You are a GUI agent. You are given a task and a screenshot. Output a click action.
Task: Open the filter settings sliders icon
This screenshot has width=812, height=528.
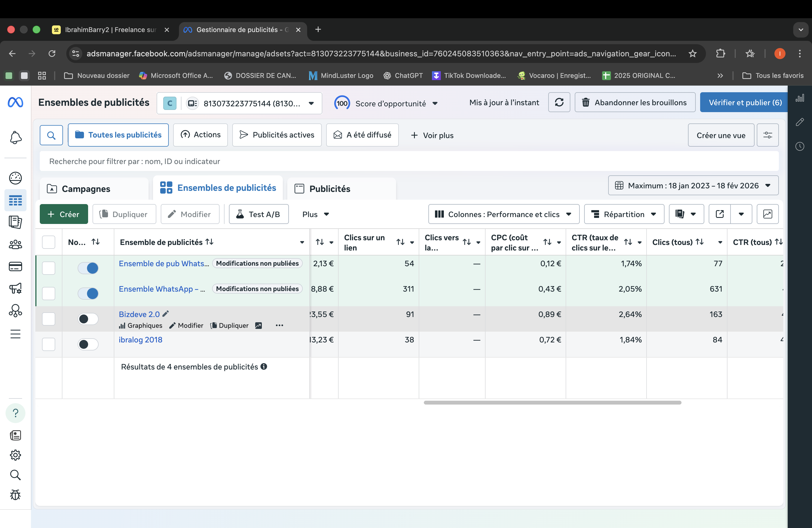tap(767, 135)
